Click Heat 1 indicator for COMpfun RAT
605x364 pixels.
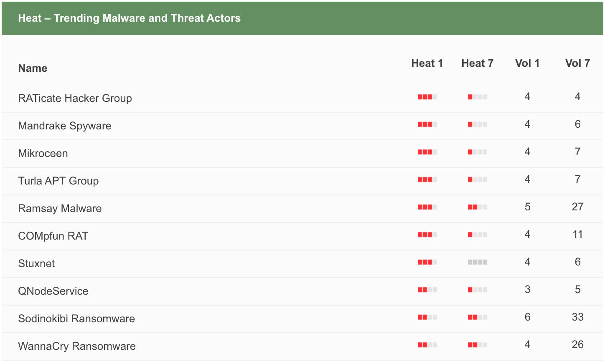[x=427, y=235]
